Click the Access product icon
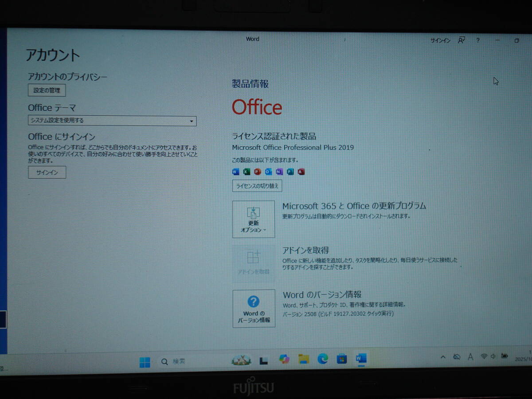Viewport: 532px width, 399px height. [x=301, y=172]
